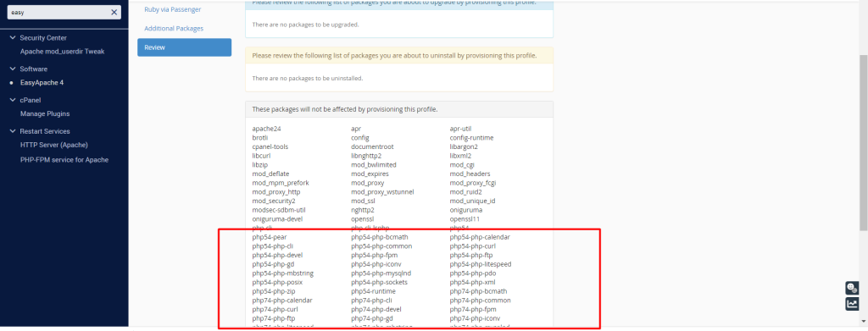Viewport: 868px width, 331px height.
Task: Collapse the Security Center section chevron
Action: click(12, 37)
